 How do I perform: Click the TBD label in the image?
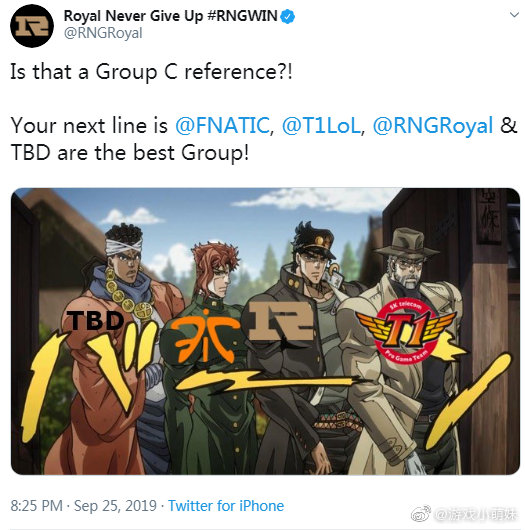[x=95, y=320]
